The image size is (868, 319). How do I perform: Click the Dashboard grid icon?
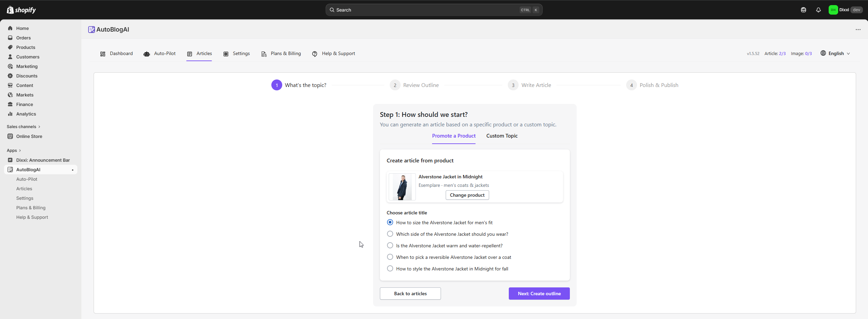click(x=103, y=54)
